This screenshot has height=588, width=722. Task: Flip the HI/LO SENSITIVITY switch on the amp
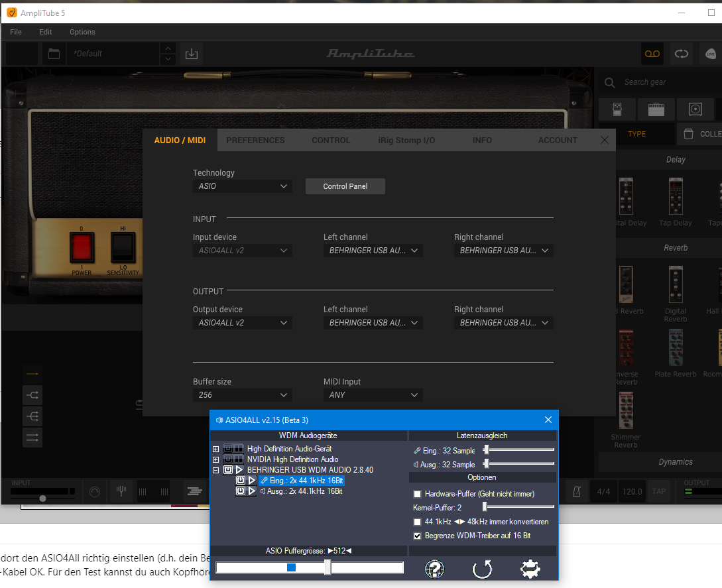coord(123,247)
